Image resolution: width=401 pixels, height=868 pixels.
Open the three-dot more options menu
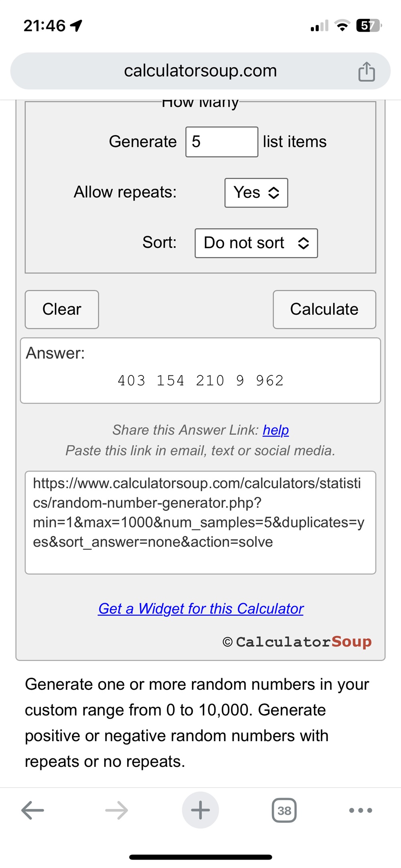coord(360,810)
